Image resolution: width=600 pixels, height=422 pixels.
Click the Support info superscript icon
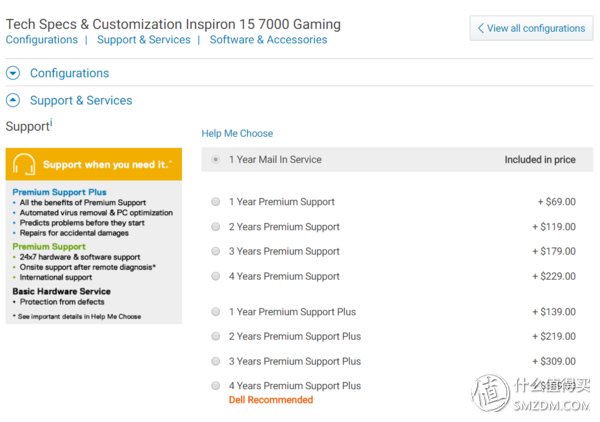click(51, 123)
